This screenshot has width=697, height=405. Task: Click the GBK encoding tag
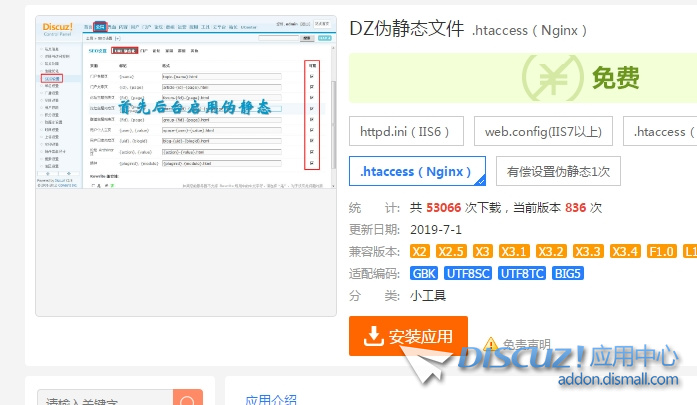(x=424, y=273)
